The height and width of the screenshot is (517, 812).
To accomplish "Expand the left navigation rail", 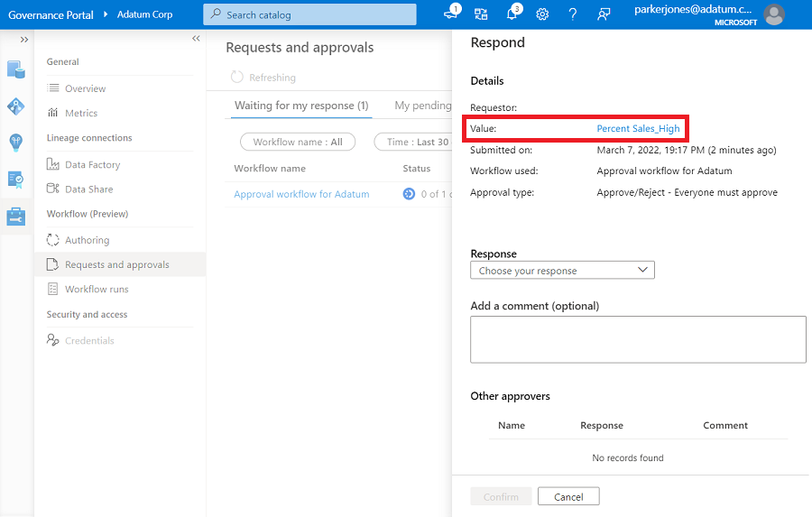I will click(24, 40).
